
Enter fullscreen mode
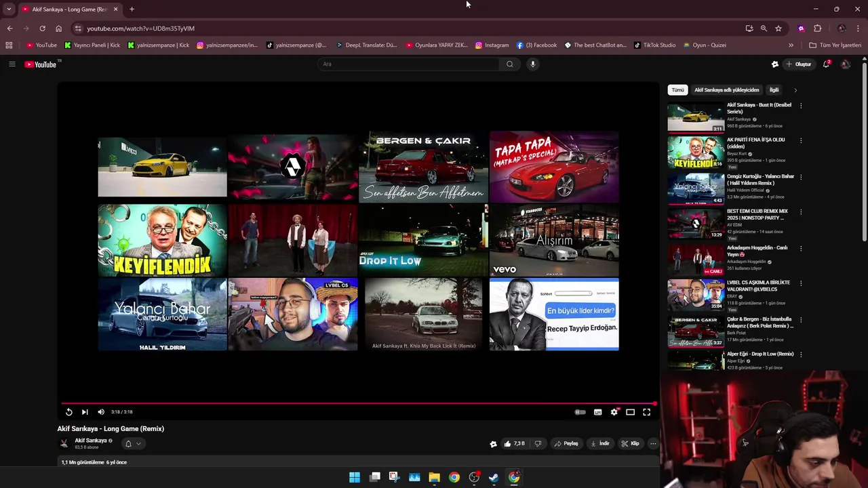point(646,412)
